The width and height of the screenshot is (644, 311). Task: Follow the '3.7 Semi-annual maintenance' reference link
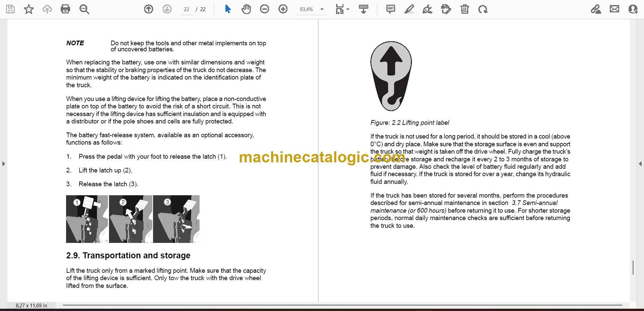[464, 207]
